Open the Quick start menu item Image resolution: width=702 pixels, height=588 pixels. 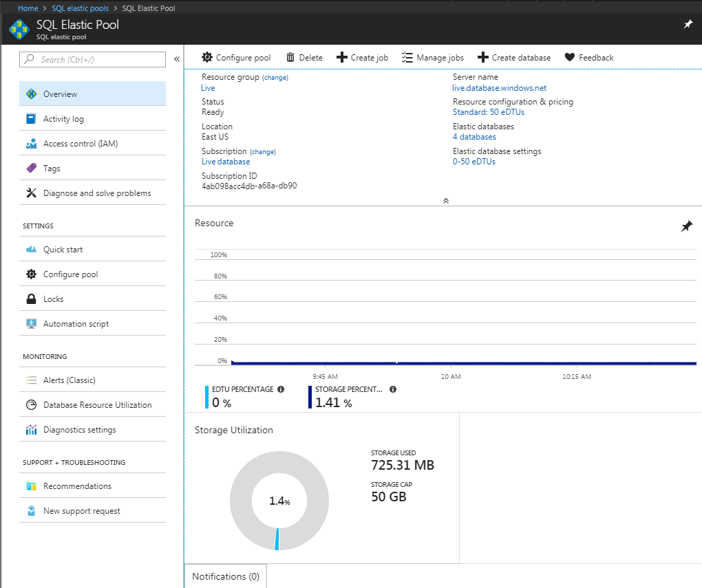click(93, 249)
